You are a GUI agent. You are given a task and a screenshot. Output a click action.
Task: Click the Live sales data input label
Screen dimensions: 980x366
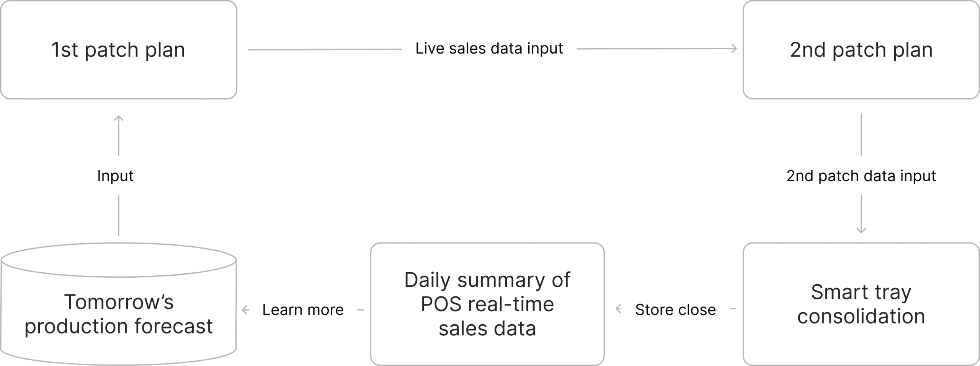[x=489, y=49]
